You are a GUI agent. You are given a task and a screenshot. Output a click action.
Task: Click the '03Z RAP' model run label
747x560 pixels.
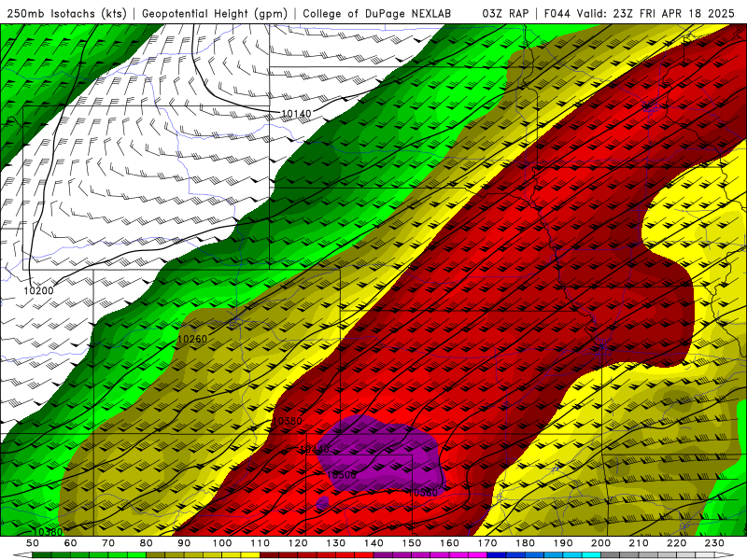(x=505, y=13)
